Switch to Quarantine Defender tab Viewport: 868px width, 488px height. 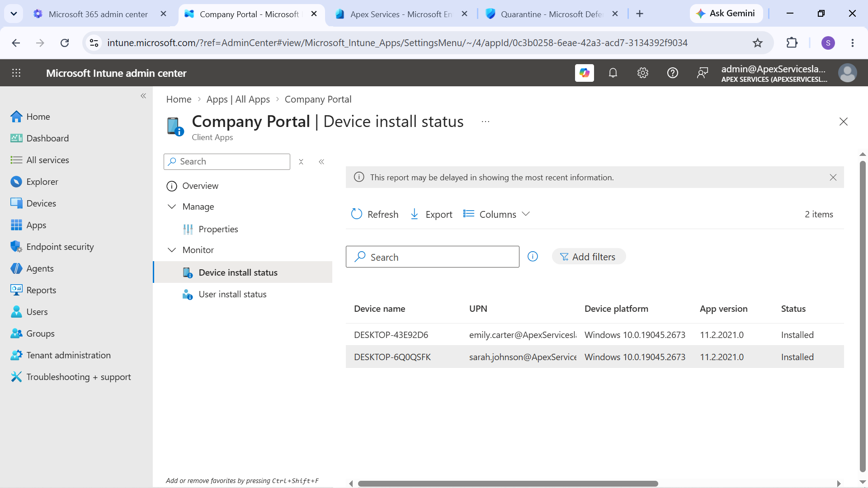tap(551, 14)
